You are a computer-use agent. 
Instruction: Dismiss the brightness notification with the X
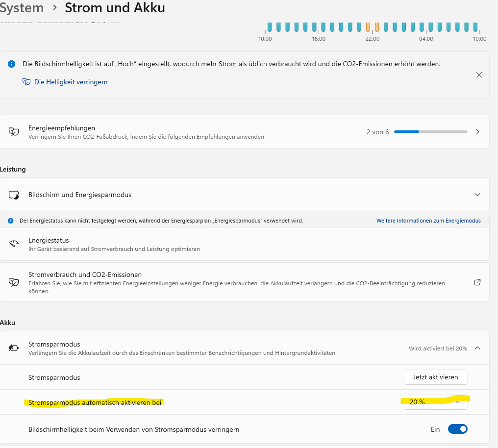pyautogui.click(x=479, y=75)
